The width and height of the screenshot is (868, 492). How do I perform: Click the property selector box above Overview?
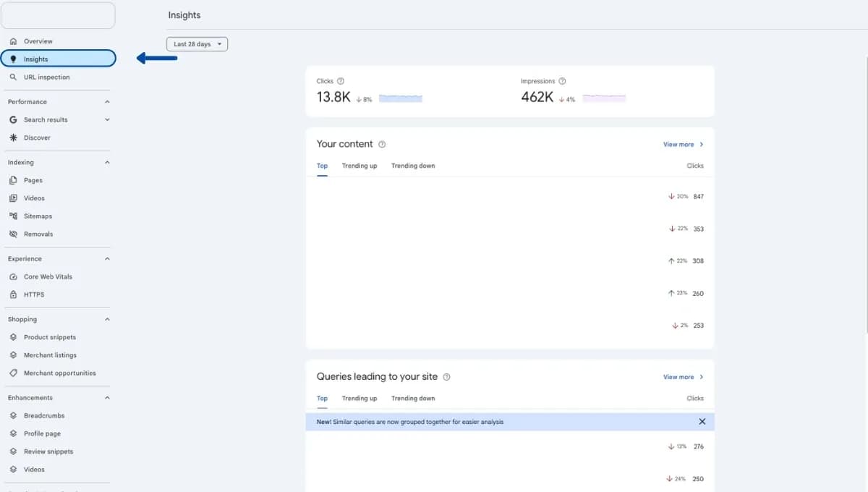click(58, 15)
